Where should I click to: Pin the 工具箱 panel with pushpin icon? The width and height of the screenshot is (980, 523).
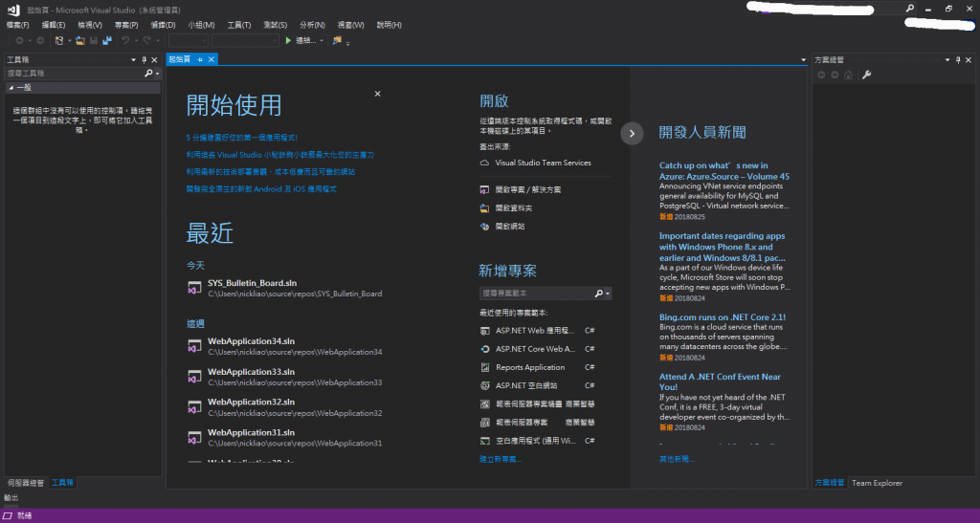click(144, 60)
